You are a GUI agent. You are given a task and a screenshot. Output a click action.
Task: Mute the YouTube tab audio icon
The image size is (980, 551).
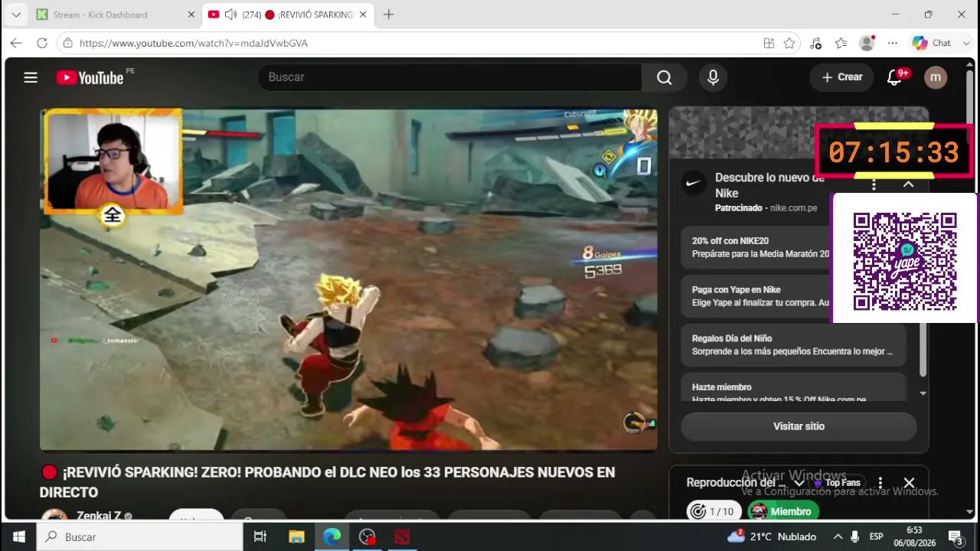230,15
